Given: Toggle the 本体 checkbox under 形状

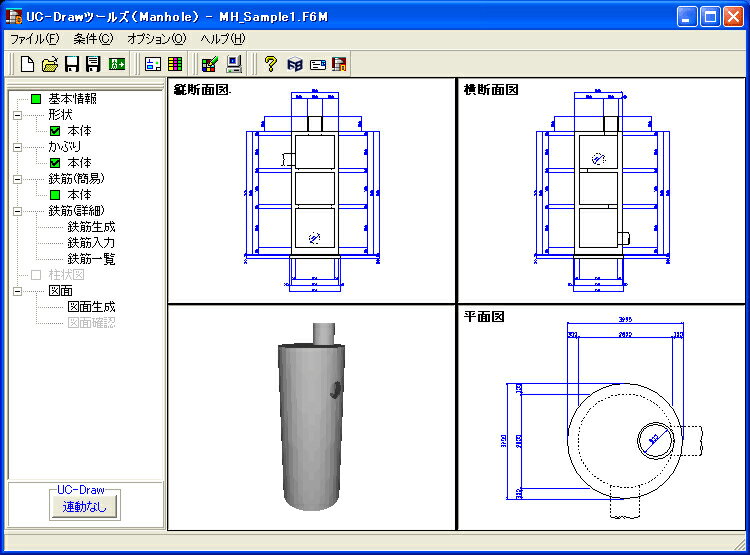Looking at the screenshot, I should coord(55,131).
